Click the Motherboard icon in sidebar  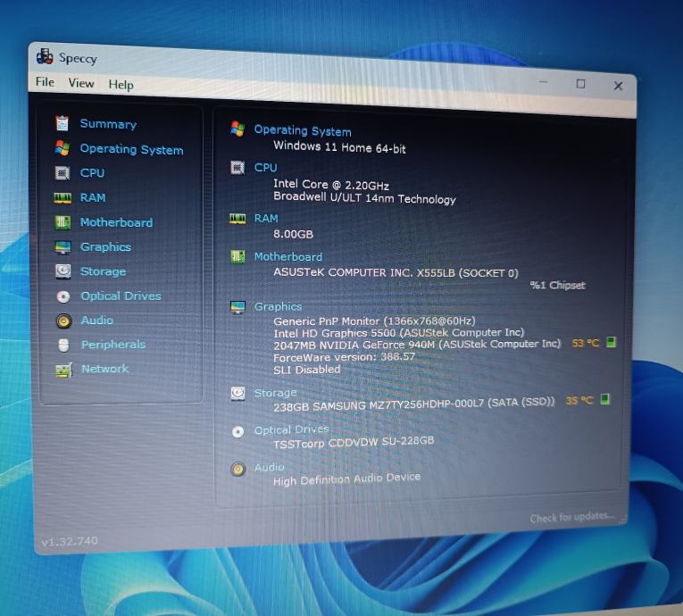(62, 222)
